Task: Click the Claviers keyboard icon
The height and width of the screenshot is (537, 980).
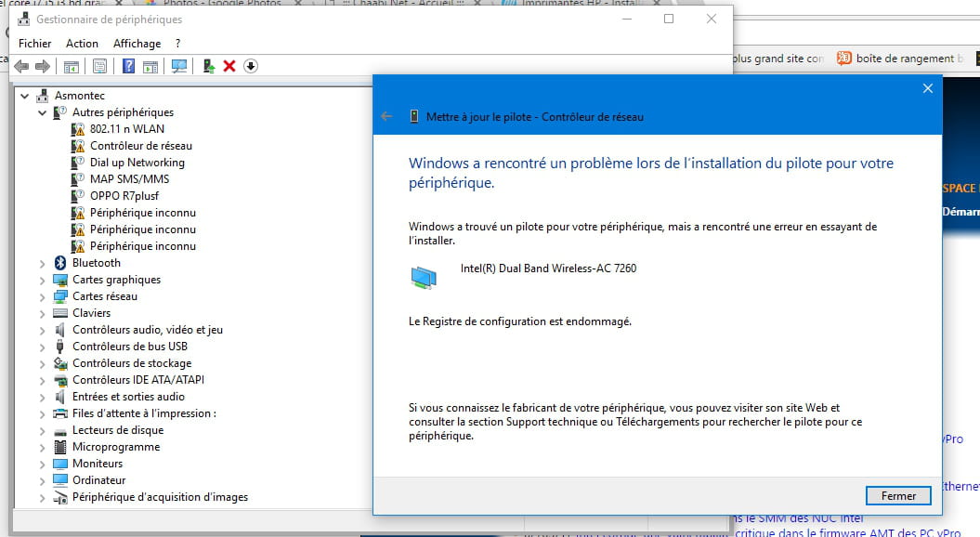Action: [x=60, y=313]
